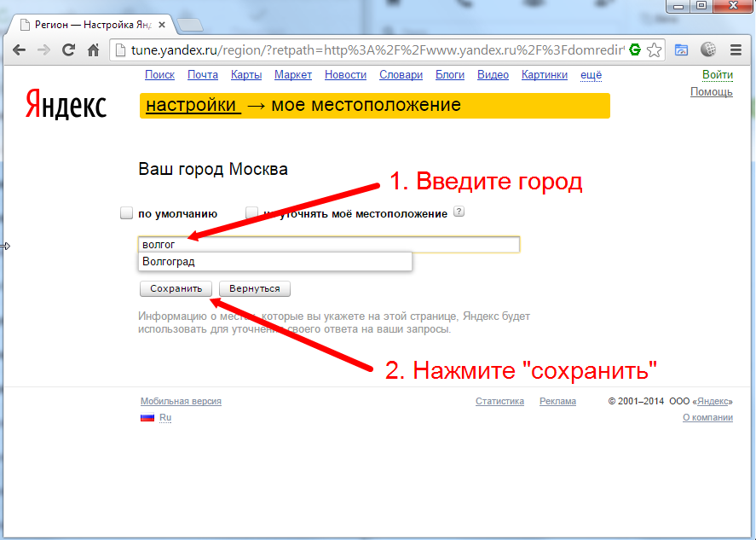Check the "по умолчанию" checkbox
Image resolution: width=756 pixels, height=540 pixels.
pos(127,213)
